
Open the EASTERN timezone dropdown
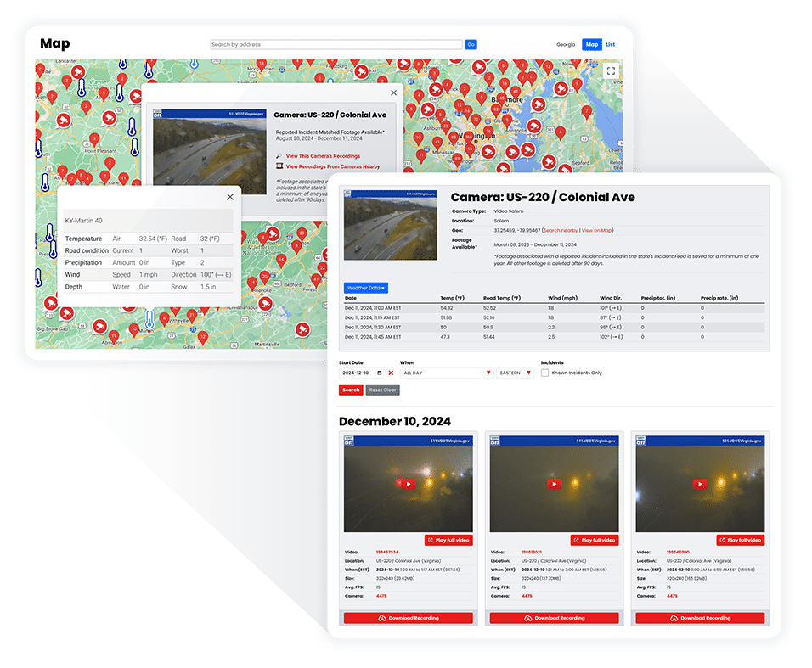coord(528,373)
